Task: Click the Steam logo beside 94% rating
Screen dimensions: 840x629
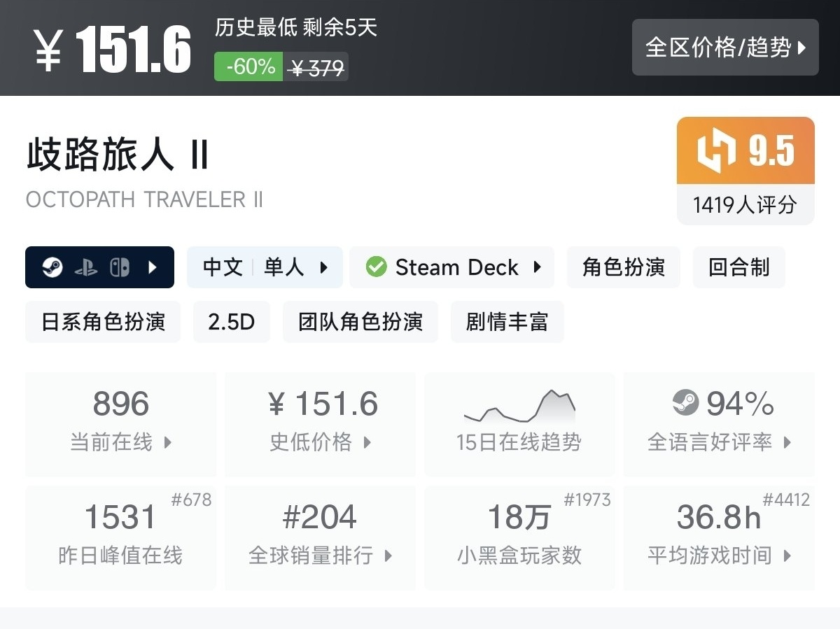Action: click(x=685, y=402)
